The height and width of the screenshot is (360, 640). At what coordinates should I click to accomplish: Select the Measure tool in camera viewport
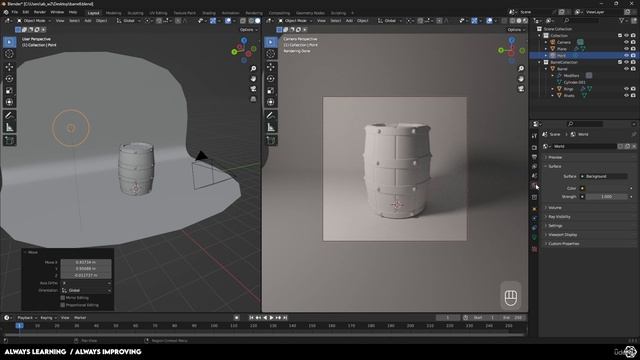click(x=271, y=128)
